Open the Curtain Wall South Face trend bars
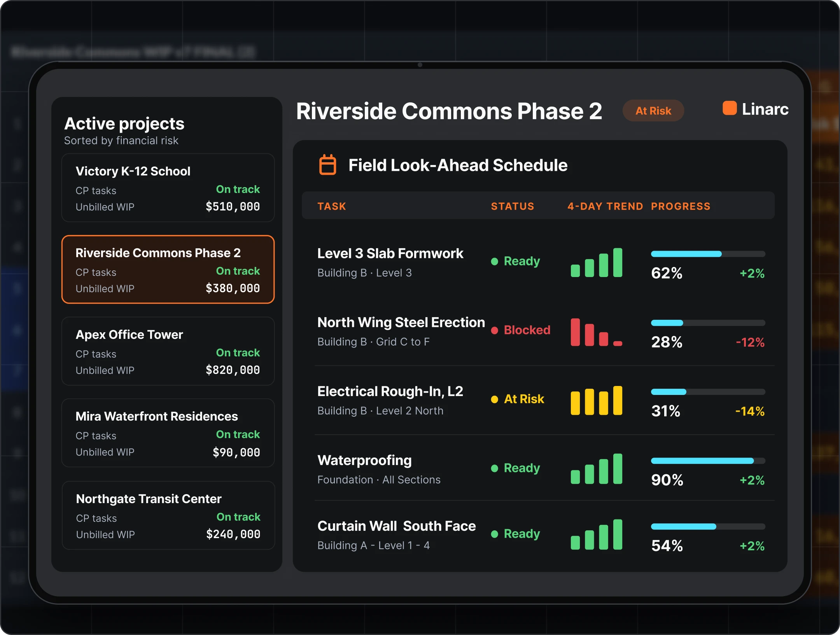840x635 pixels. pos(597,535)
